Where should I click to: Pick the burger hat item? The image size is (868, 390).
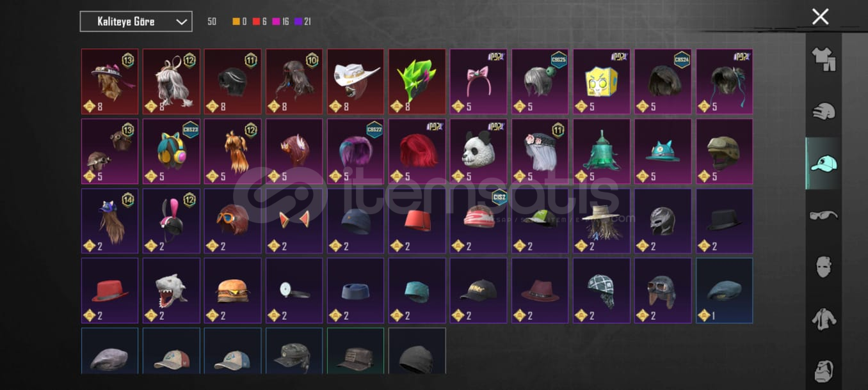(x=232, y=291)
